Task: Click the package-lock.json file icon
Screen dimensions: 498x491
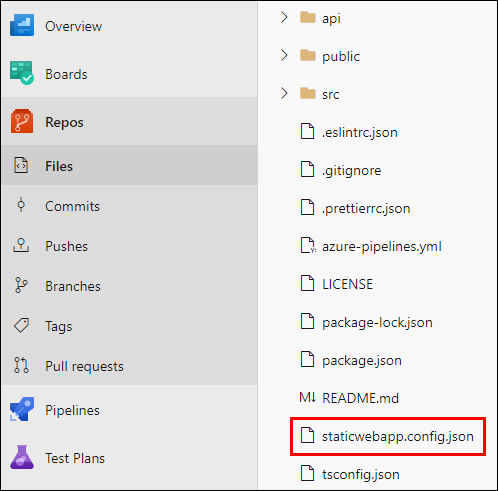Action: (307, 321)
